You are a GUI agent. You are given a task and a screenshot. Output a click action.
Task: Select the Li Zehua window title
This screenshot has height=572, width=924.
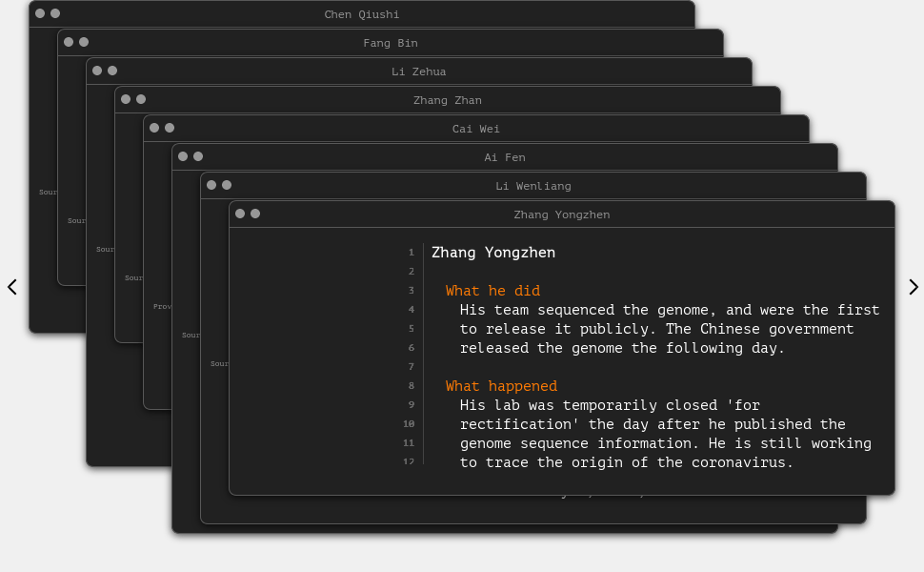click(x=418, y=71)
